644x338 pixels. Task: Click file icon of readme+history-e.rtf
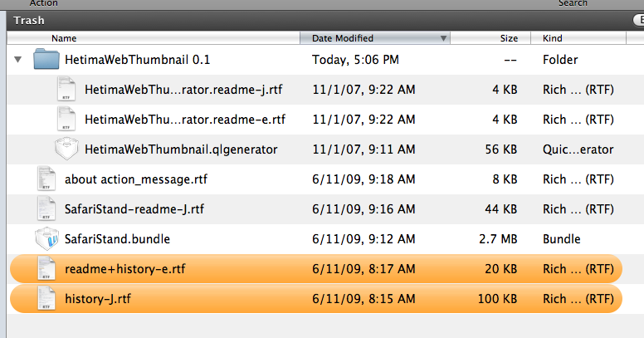click(46, 268)
